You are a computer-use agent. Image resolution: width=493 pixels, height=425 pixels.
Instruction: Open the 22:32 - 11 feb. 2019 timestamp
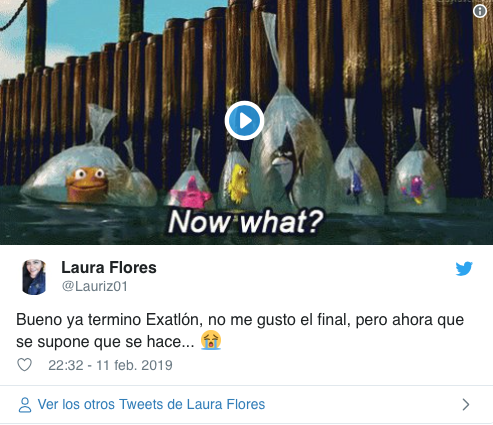coord(110,365)
